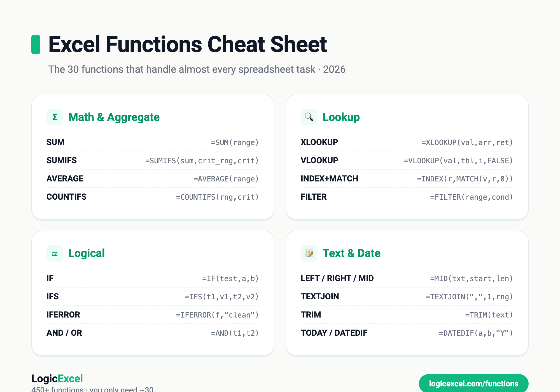Select the Lookup section heading
The height and width of the screenshot is (392, 560).
point(341,117)
